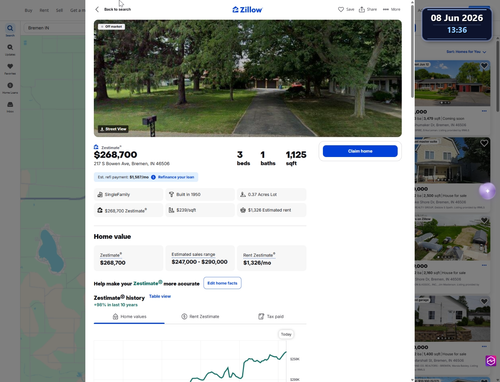The image size is (500, 382).
Task: Switch to the Tax paid tab
Action: coord(271,317)
